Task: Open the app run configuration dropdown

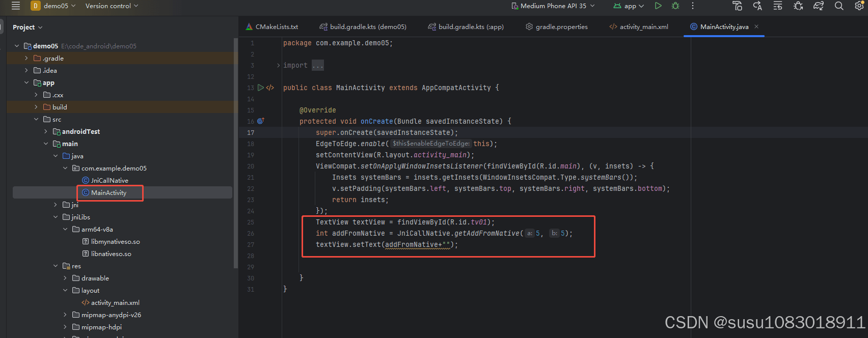Action: pos(630,6)
